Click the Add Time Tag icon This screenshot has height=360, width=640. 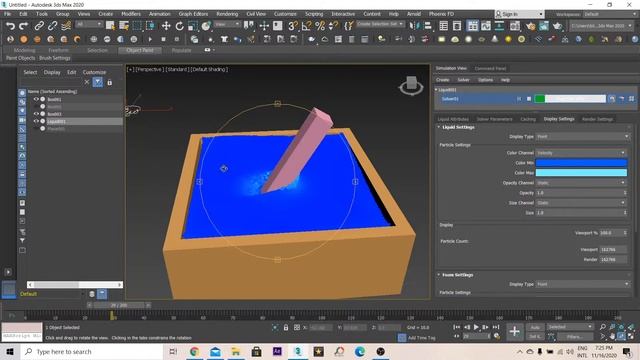pyautogui.click(x=402, y=338)
